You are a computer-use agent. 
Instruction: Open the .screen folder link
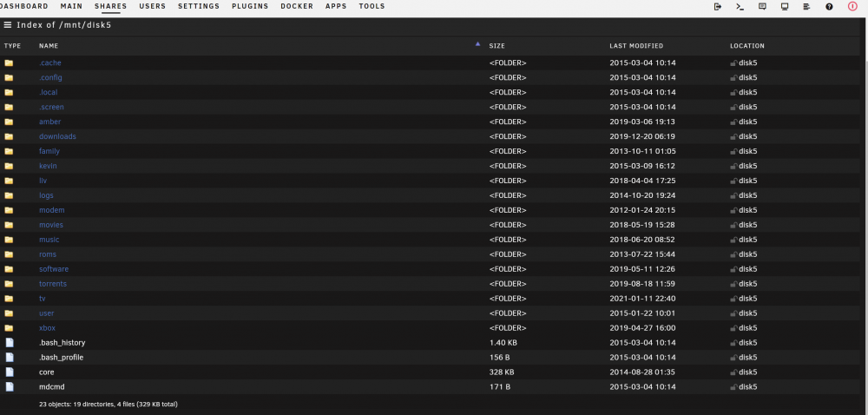[x=51, y=107]
